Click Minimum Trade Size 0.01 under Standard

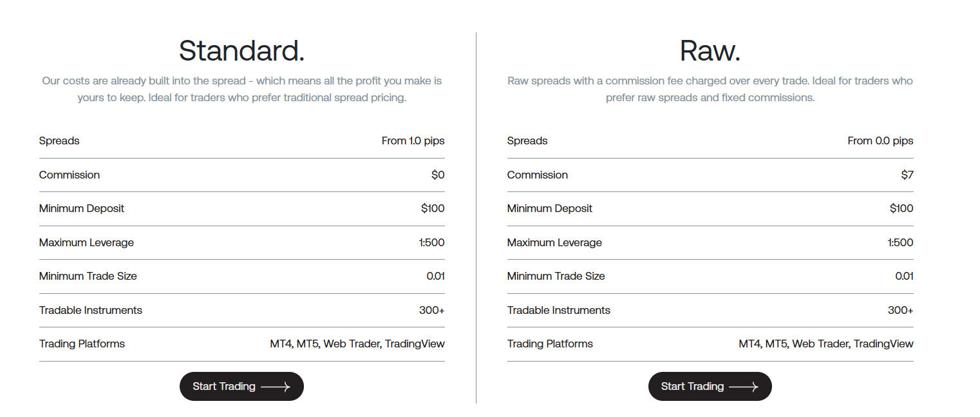[x=435, y=276]
